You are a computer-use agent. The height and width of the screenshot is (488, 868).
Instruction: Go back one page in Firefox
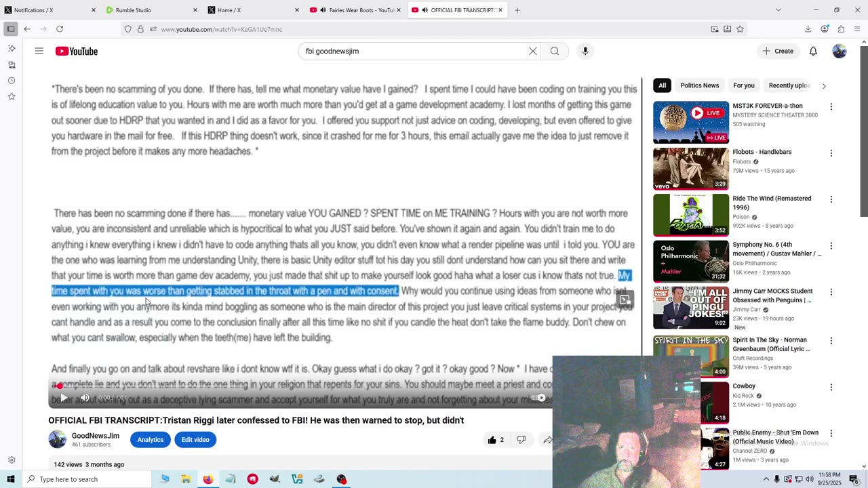point(27,29)
